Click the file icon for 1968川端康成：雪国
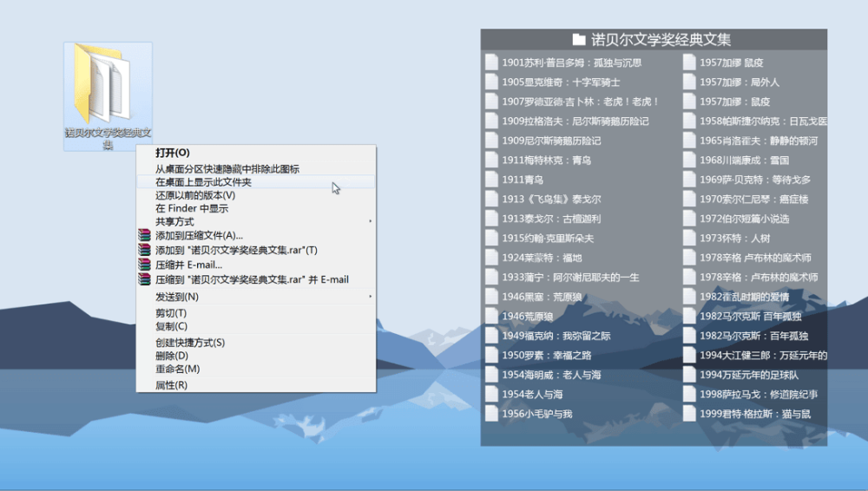 coord(689,160)
